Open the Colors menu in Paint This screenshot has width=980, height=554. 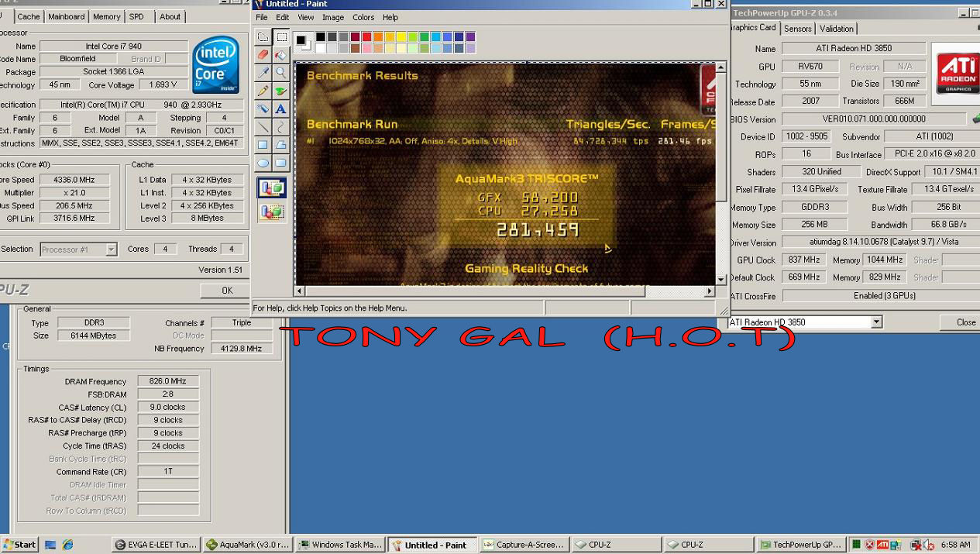[363, 17]
